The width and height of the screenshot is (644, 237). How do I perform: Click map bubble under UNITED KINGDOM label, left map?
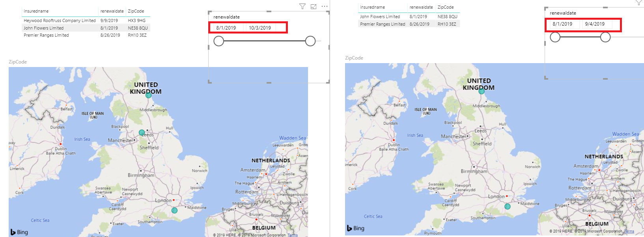coord(148,95)
